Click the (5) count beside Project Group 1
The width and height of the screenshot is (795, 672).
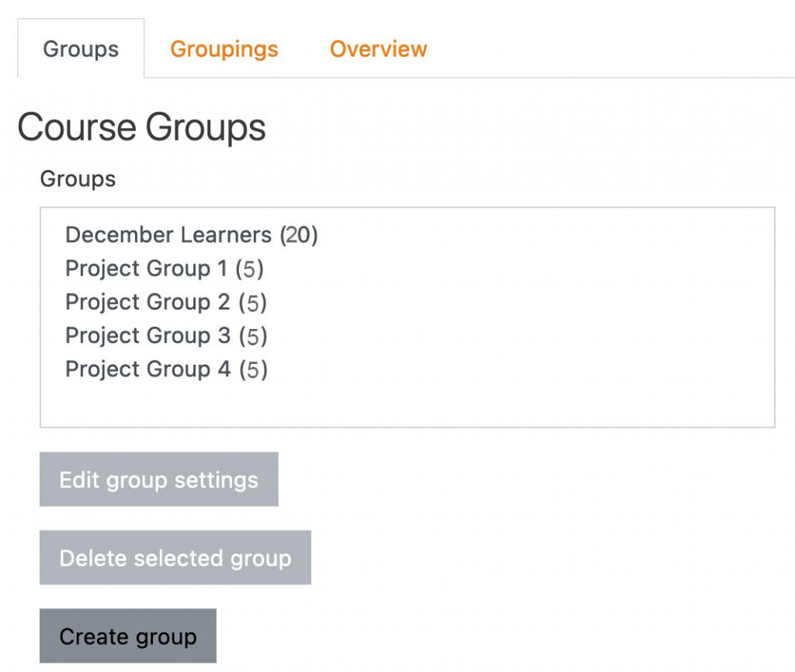(249, 268)
